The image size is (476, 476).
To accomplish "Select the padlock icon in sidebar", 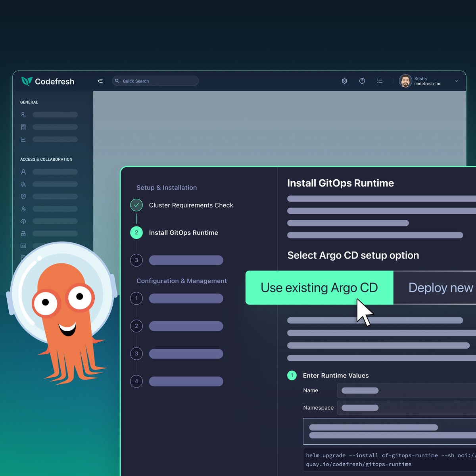I will point(23,233).
